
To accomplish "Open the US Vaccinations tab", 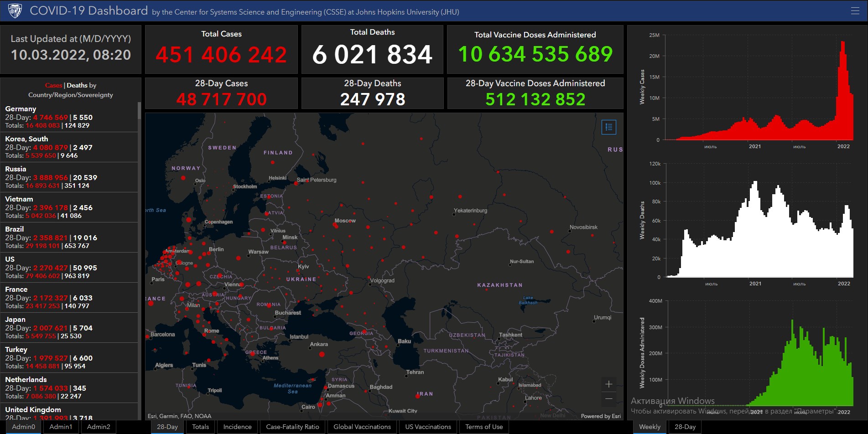I will tap(428, 427).
